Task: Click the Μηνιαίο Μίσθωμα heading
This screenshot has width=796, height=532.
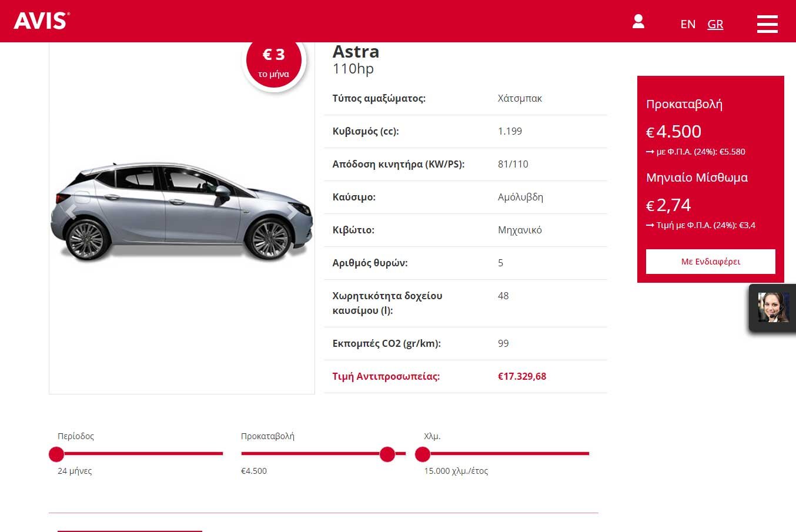Action: (697, 178)
